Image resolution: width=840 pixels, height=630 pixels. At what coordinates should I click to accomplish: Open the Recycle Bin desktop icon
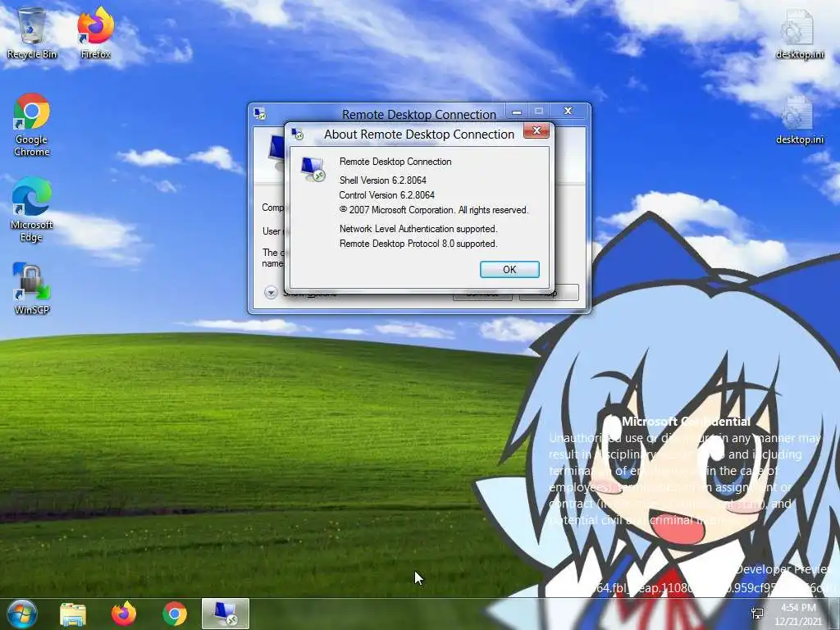(32, 33)
